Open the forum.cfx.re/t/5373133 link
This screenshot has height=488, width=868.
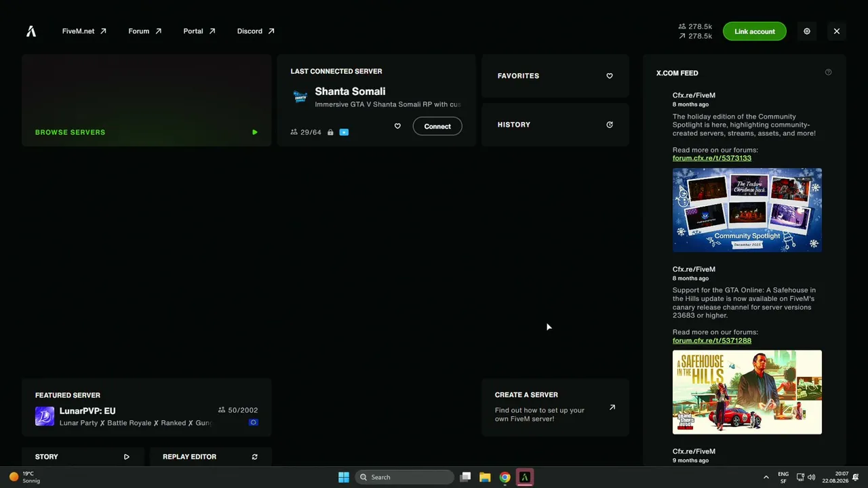tap(712, 158)
